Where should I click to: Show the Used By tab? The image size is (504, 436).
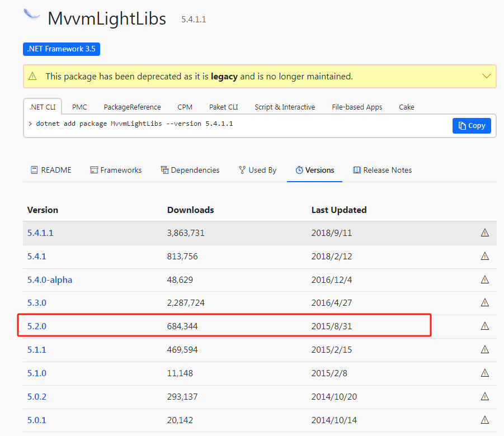click(x=257, y=170)
